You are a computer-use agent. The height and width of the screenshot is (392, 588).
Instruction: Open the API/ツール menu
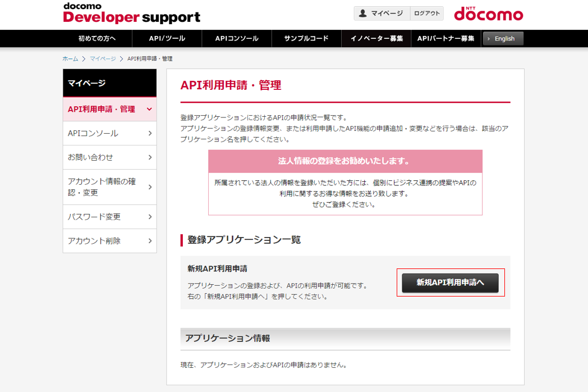tap(167, 38)
